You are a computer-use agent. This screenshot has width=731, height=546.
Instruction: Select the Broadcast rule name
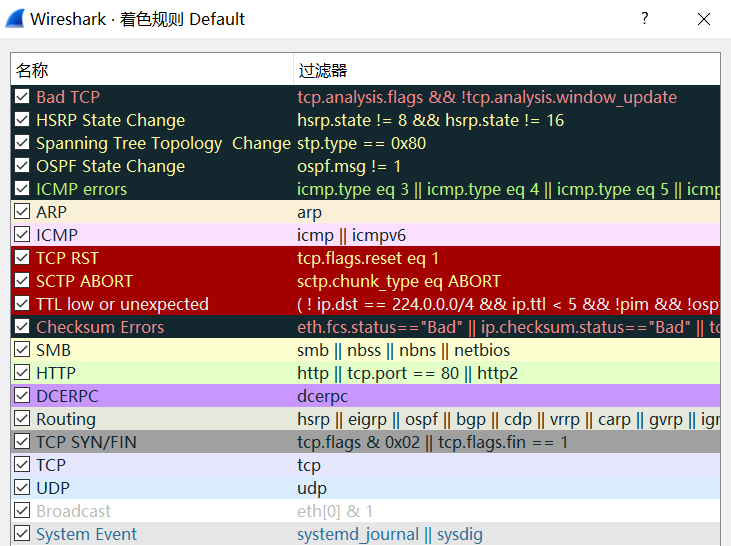click(x=73, y=511)
